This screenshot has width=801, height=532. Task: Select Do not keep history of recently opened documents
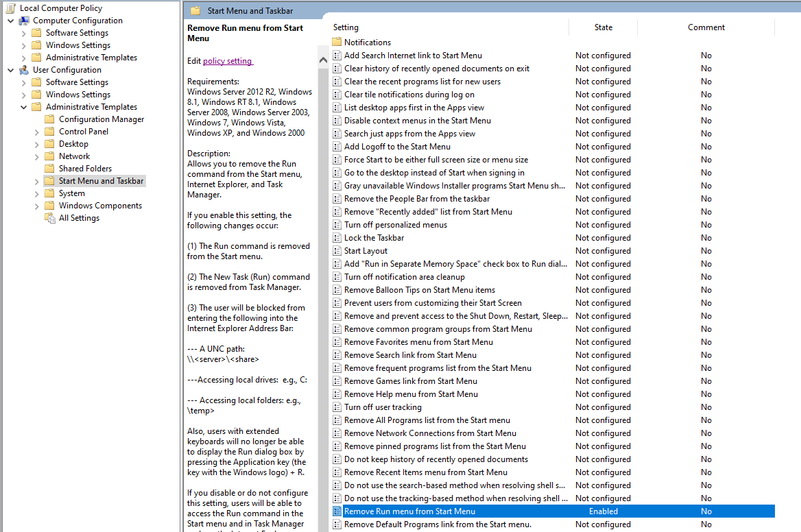[x=435, y=459]
